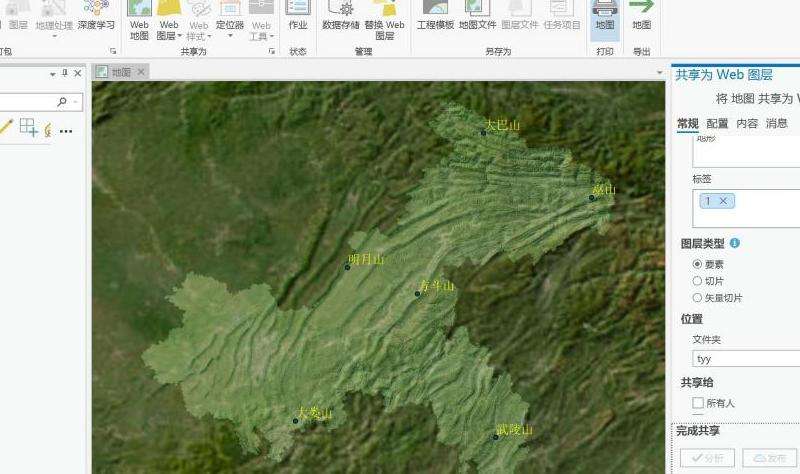This screenshot has height=474, width=800.
Task: Click the search magnifier in left pane
Action: (x=62, y=102)
